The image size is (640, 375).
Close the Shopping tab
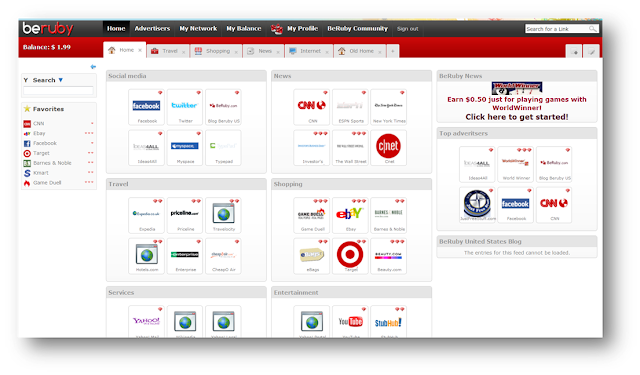click(236, 52)
